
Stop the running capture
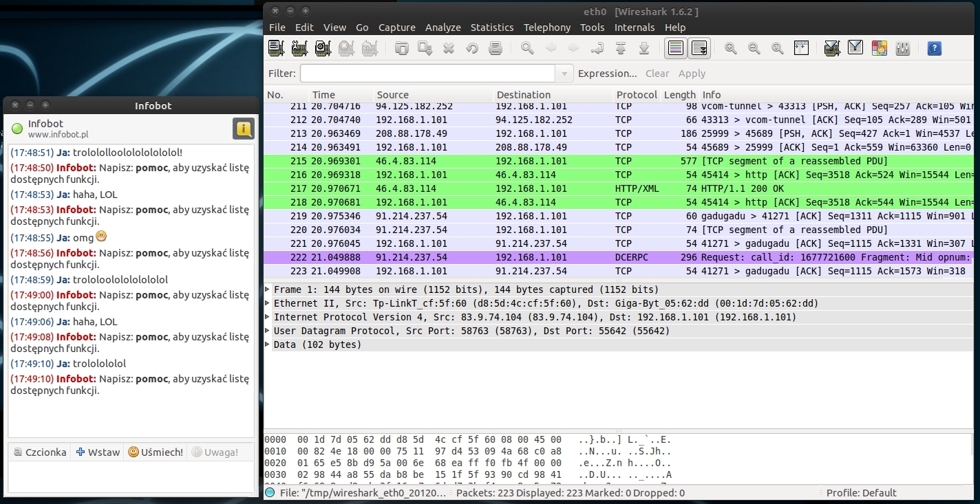point(346,48)
